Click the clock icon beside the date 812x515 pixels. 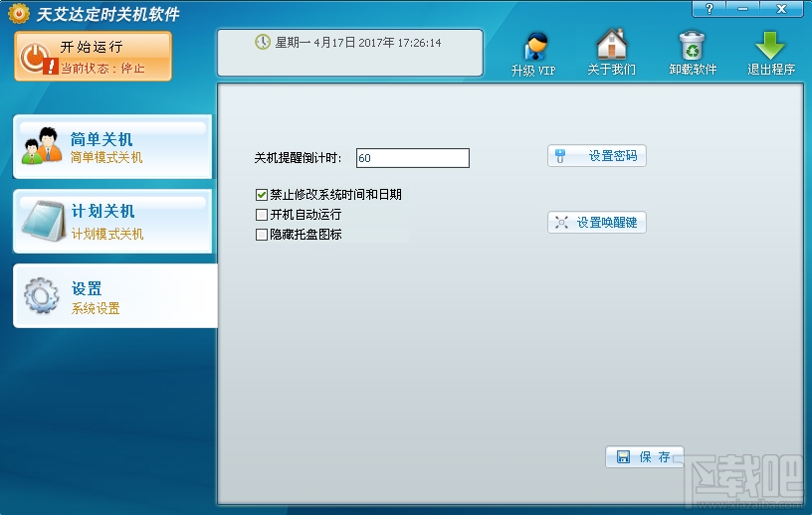pyautogui.click(x=263, y=42)
